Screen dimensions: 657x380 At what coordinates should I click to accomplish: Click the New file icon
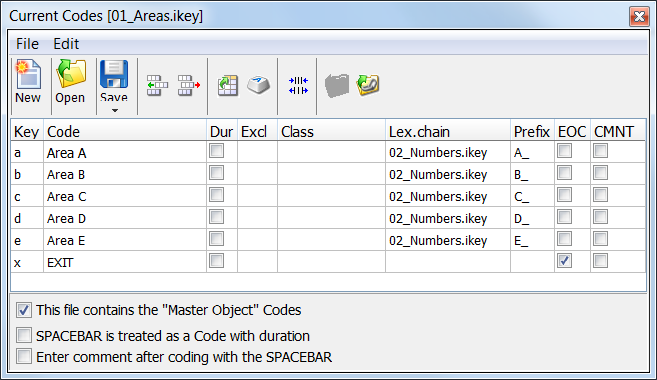click(x=28, y=82)
